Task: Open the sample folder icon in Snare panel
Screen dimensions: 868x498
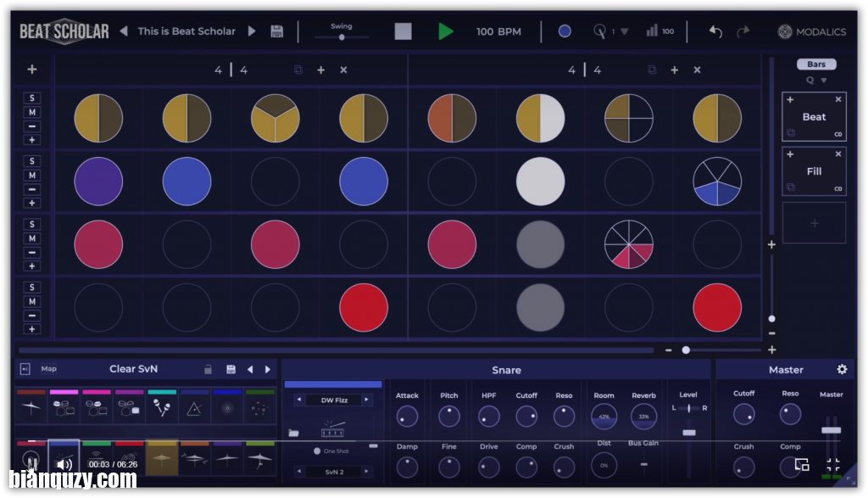Action: [293, 433]
